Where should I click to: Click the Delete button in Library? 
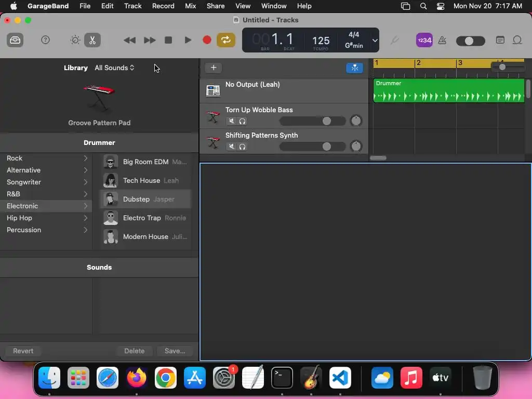tap(135, 351)
